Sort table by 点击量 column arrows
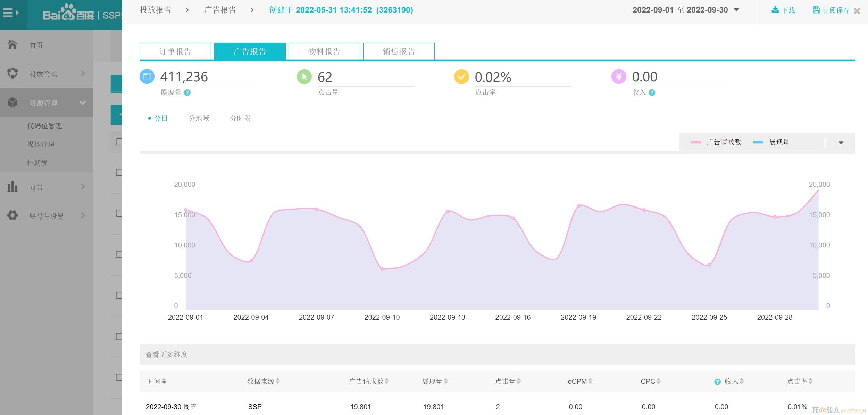 (x=519, y=381)
